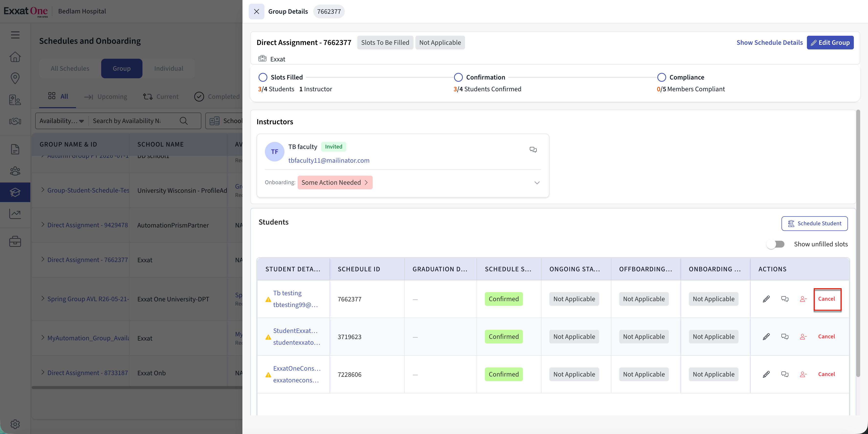This screenshot has height=434, width=868.
Task: Expand the Group-Student-Schedule-Tes row
Action: pos(43,190)
